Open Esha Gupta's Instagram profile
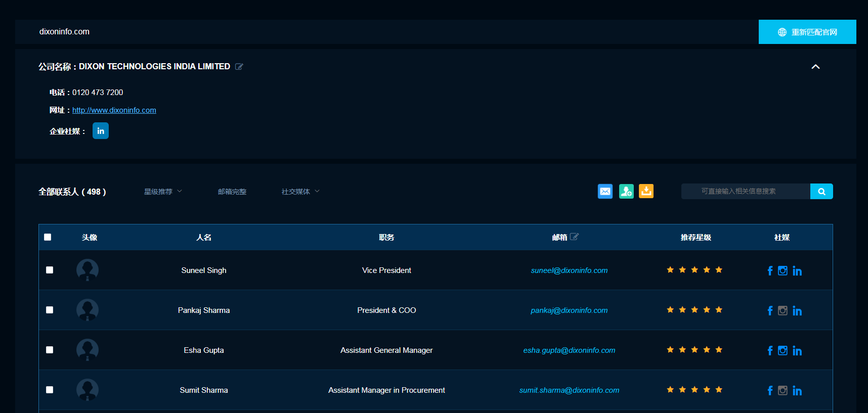The image size is (868, 413). (783, 350)
